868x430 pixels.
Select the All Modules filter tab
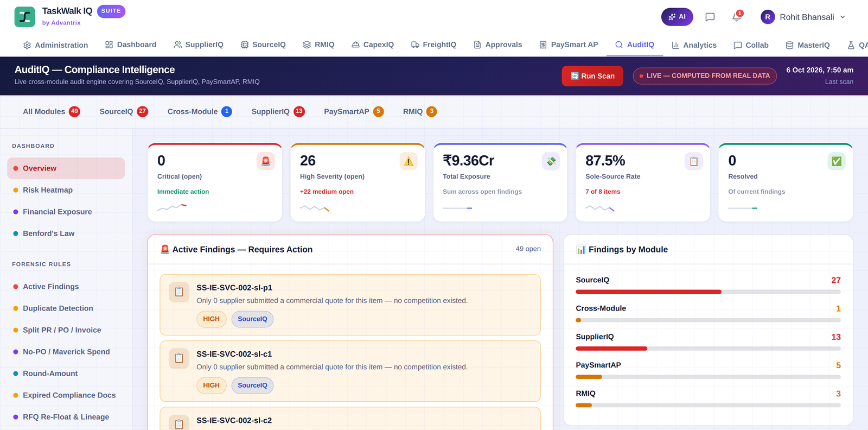tap(52, 111)
